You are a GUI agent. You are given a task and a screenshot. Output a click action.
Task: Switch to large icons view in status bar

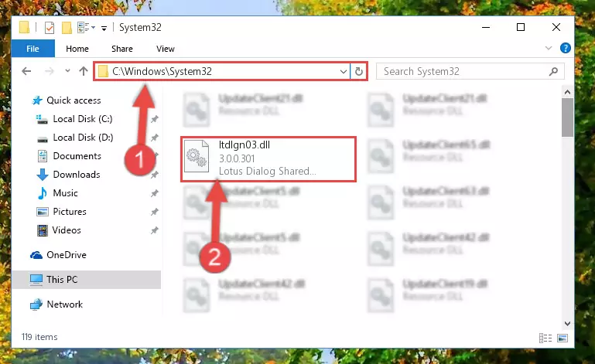pos(563,338)
